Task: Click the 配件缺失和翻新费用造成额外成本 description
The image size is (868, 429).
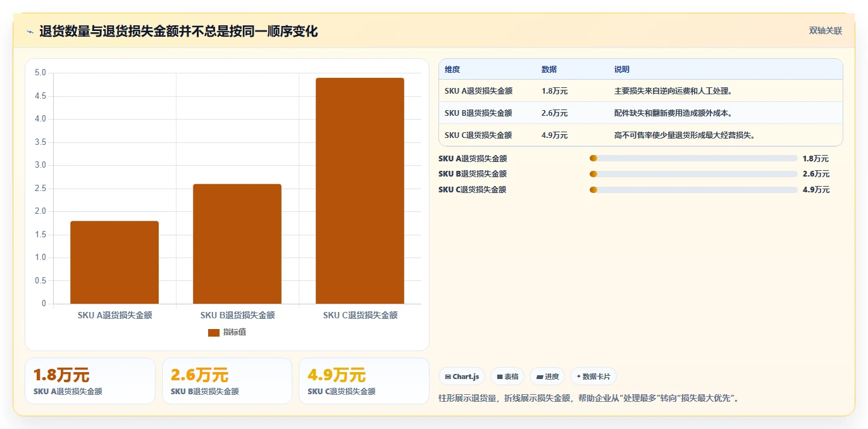Action: (x=673, y=113)
